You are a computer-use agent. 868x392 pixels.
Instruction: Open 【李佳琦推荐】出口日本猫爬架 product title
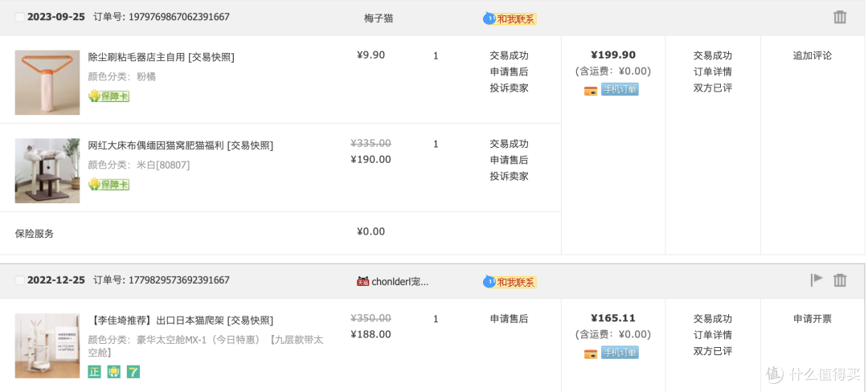click(x=156, y=321)
